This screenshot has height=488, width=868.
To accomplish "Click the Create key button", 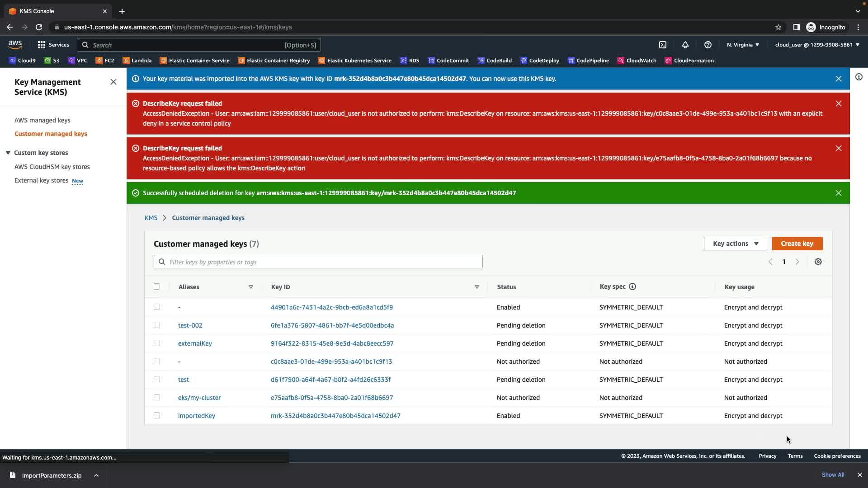I will click(x=797, y=244).
